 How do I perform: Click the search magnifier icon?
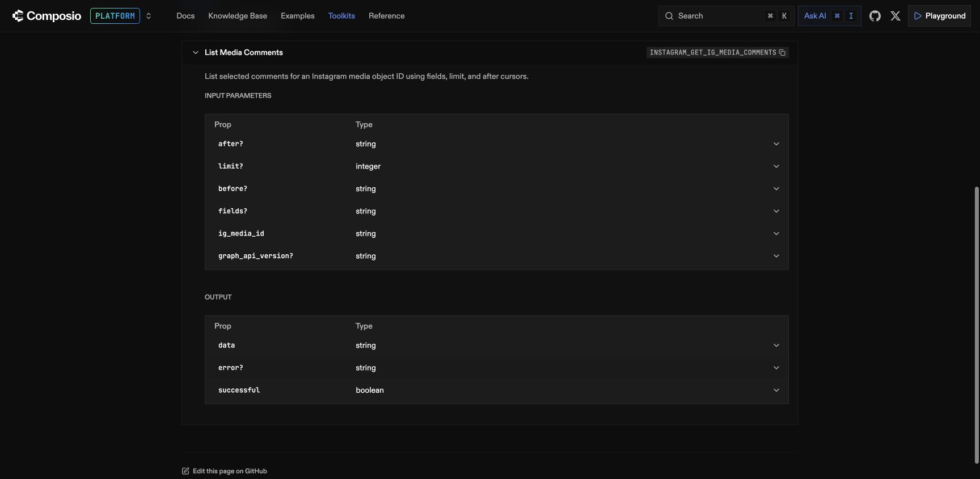669,16
